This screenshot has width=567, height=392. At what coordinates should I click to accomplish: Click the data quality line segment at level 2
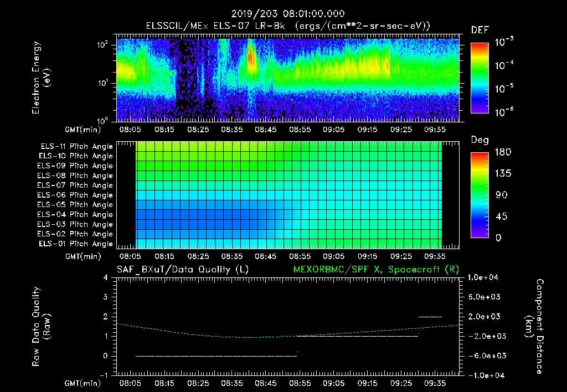pyautogui.click(x=430, y=317)
